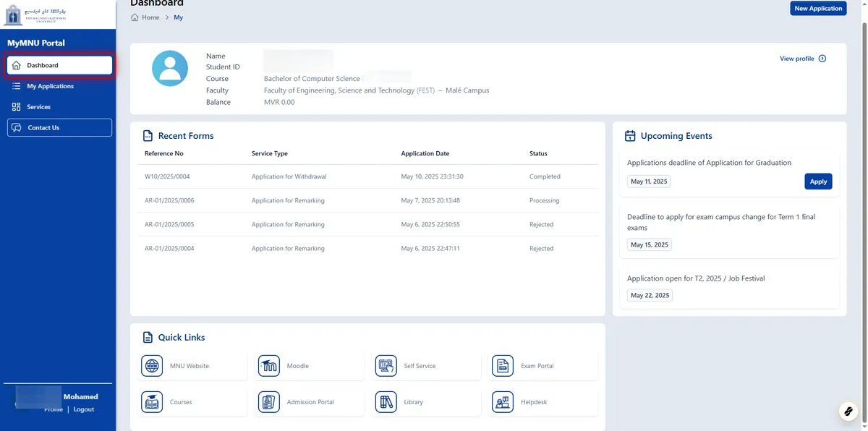The image size is (868, 431).
Task: Click the MNU Website globe icon
Action: [x=152, y=366]
